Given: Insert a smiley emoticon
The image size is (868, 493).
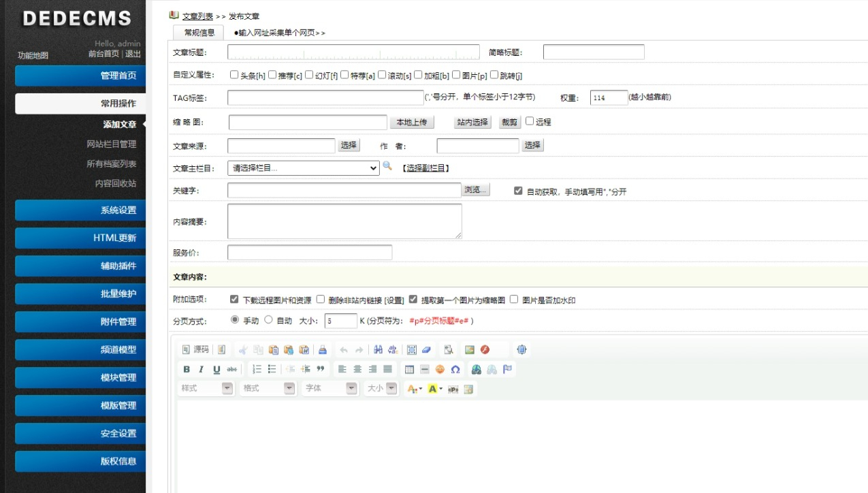Looking at the screenshot, I should 438,370.
